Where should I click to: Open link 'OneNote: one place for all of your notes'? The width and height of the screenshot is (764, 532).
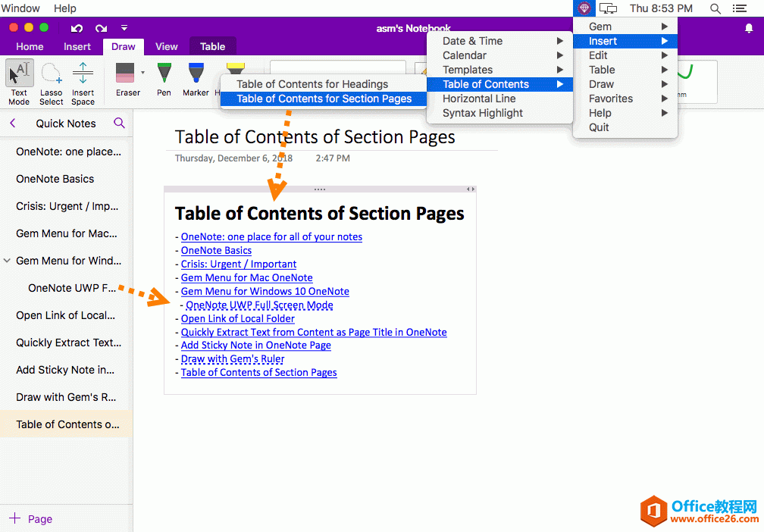click(x=271, y=236)
